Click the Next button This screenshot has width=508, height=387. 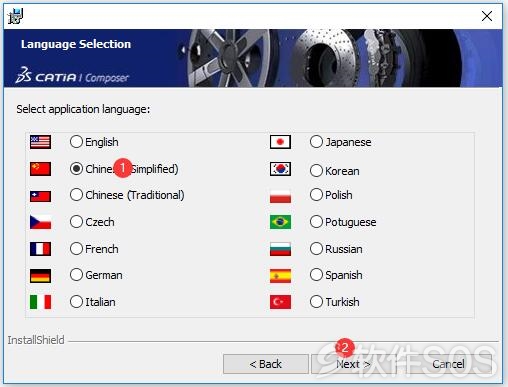coord(353,364)
